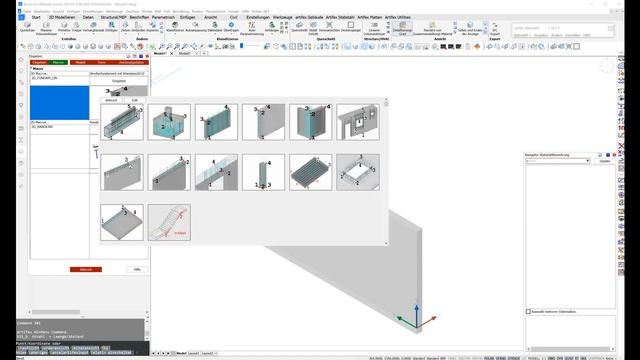Open the 3D Modellieren ribbon tab

62,17
